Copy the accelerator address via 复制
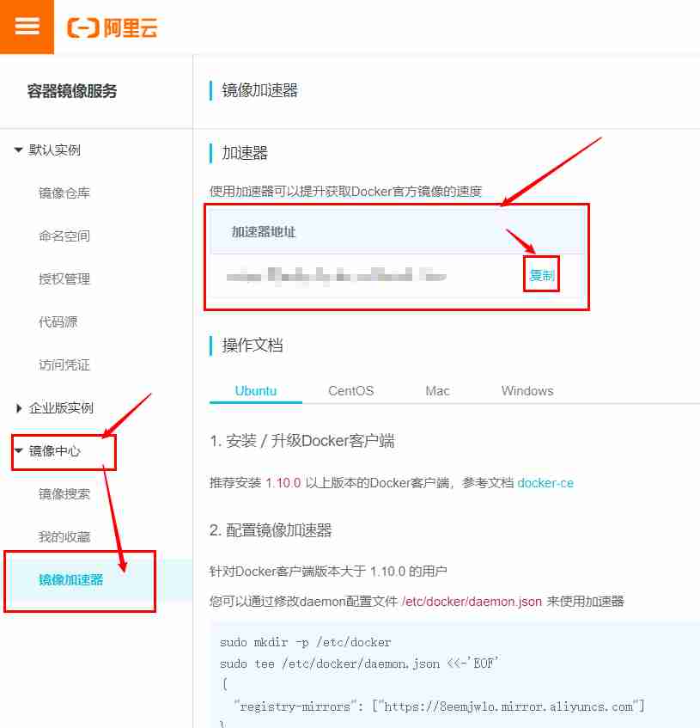The height and width of the screenshot is (728, 700). (541, 275)
